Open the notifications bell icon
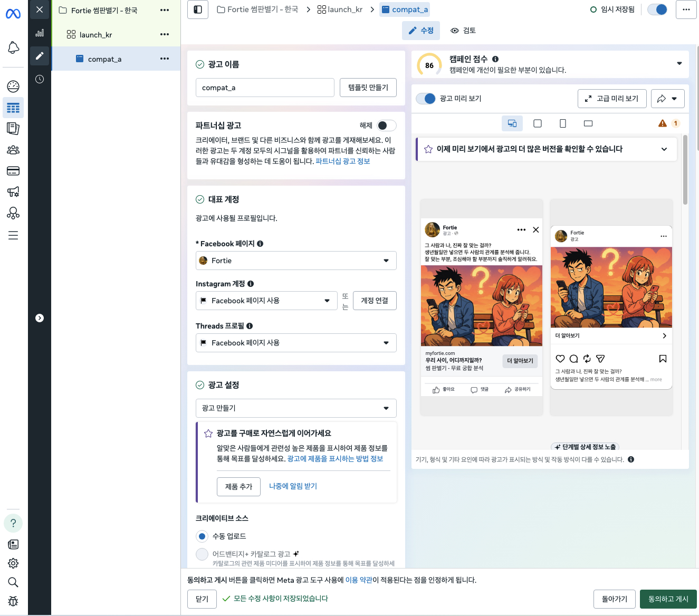 [13, 48]
